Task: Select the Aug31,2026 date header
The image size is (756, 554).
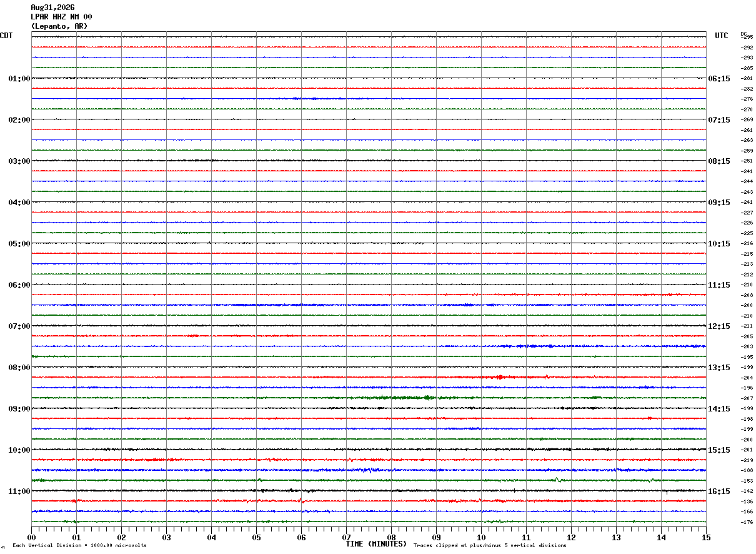Action: point(52,8)
